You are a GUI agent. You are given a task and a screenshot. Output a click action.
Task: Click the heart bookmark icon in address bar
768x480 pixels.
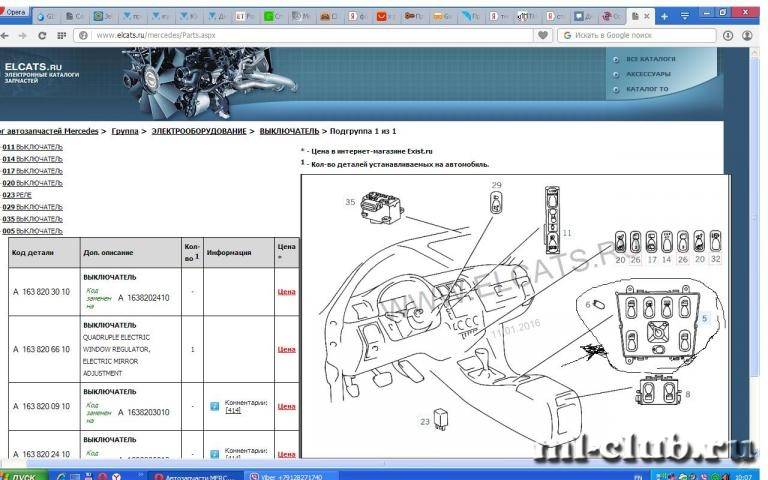coord(543,34)
